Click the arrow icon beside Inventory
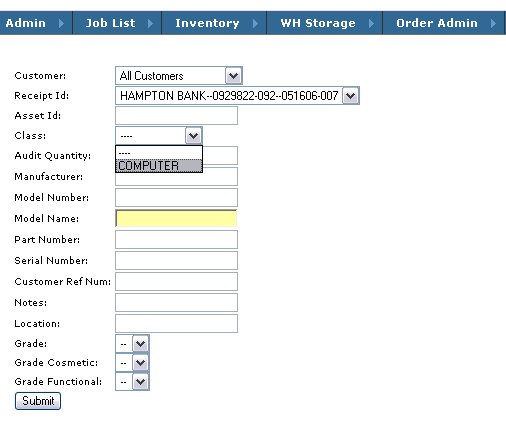The width and height of the screenshot is (506, 421). point(255,23)
